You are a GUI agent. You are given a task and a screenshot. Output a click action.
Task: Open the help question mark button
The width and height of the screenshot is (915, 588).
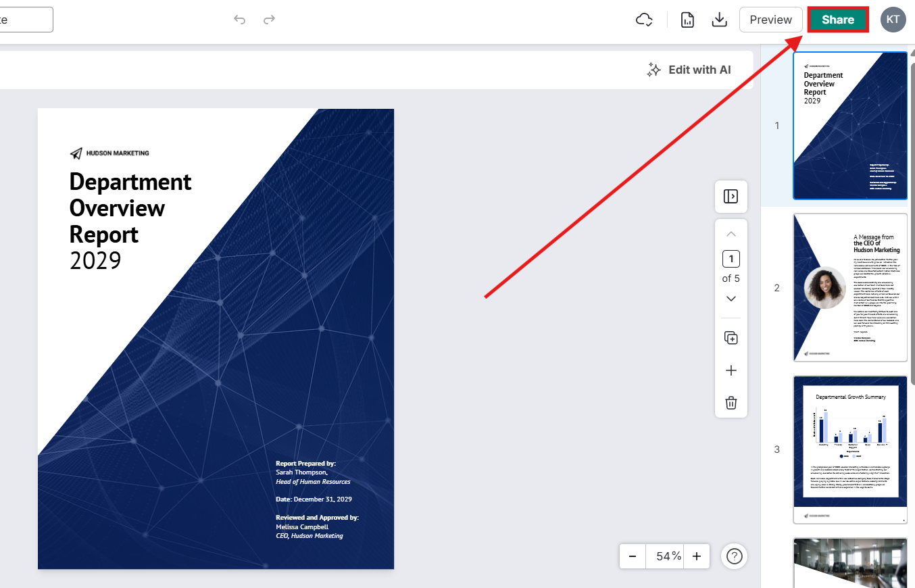[x=735, y=556]
